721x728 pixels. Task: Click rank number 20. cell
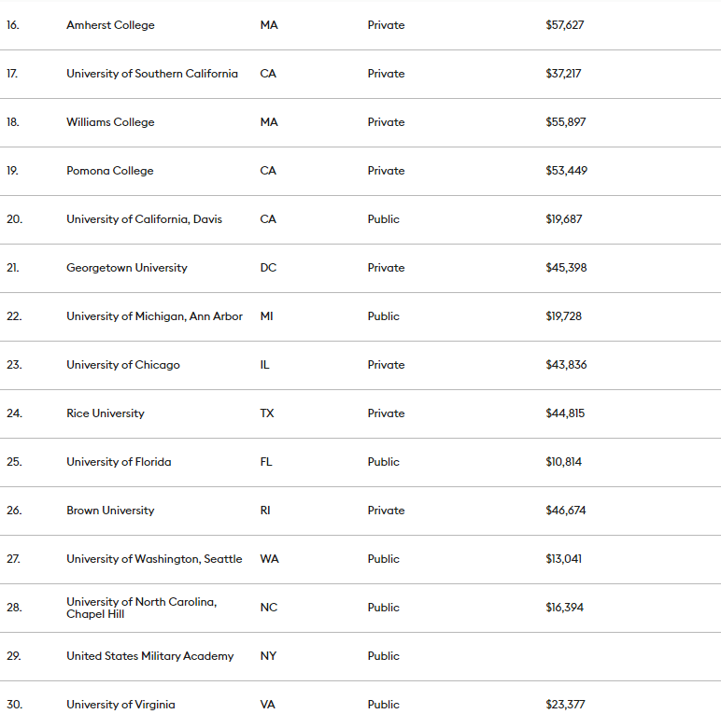pyautogui.click(x=14, y=219)
